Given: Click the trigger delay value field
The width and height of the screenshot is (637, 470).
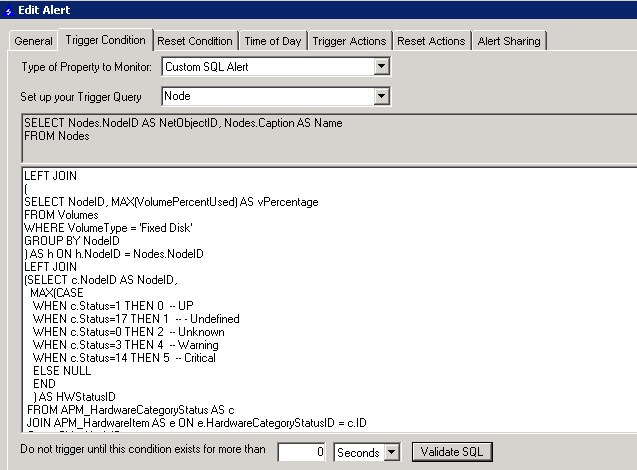Looking at the screenshot, I should (x=301, y=452).
